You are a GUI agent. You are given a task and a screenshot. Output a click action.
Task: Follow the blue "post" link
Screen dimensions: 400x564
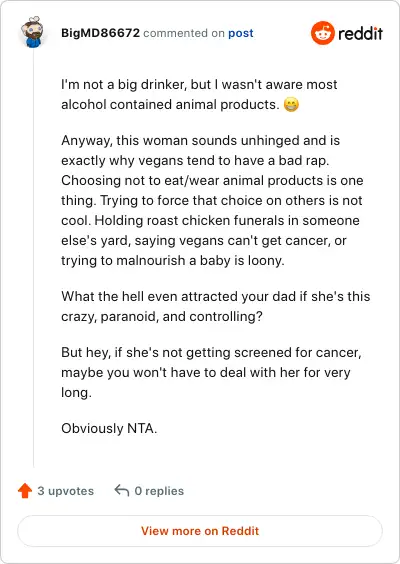point(241,33)
